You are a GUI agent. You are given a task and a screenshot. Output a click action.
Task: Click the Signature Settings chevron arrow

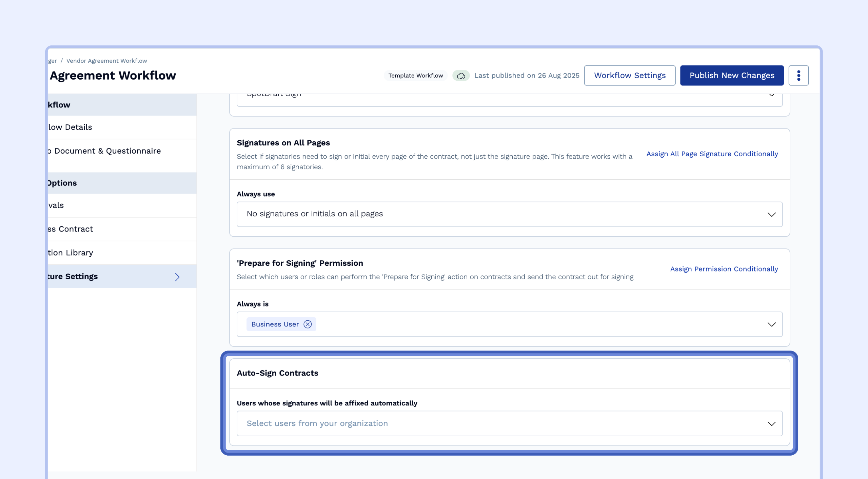tap(177, 277)
